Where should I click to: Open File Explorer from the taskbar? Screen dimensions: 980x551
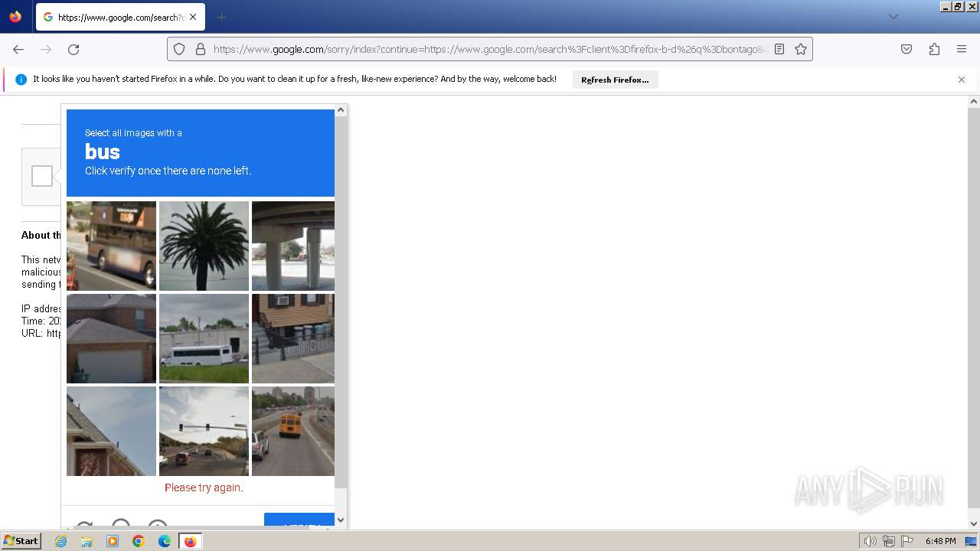(x=87, y=541)
